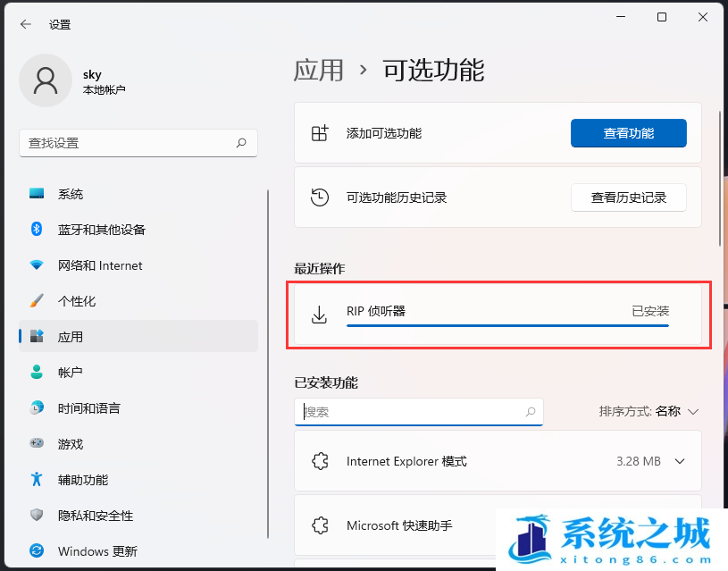Click the 可选功能历史记录 clock icon
This screenshot has width=728, height=571.
coord(320,197)
